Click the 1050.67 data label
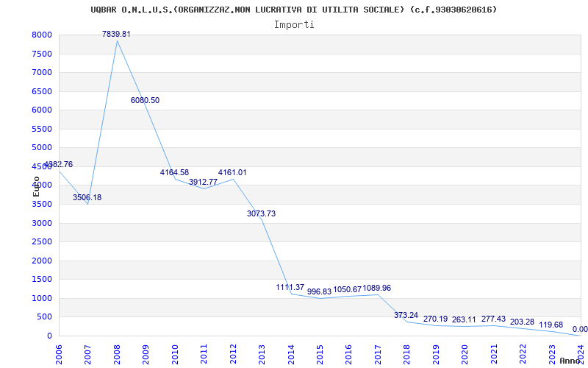588x368 pixels. pos(348,289)
